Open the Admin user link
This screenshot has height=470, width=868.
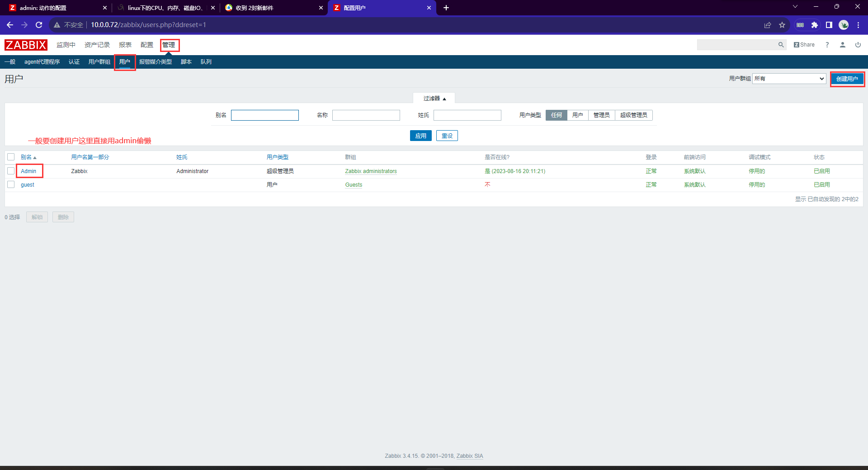coord(28,171)
